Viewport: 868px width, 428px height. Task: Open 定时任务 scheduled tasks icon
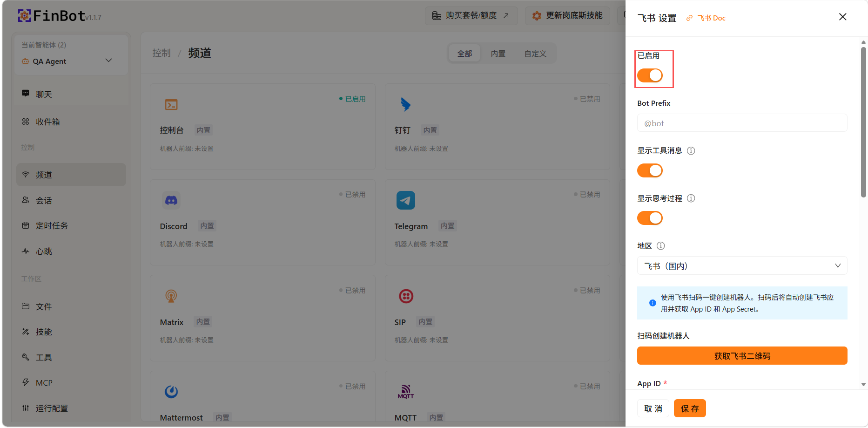click(26, 225)
